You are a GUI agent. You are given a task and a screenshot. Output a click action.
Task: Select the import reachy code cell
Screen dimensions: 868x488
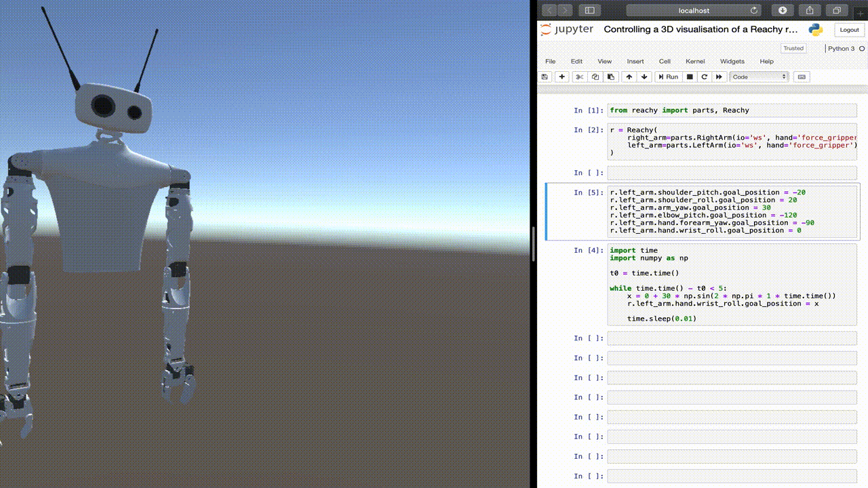(x=732, y=110)
